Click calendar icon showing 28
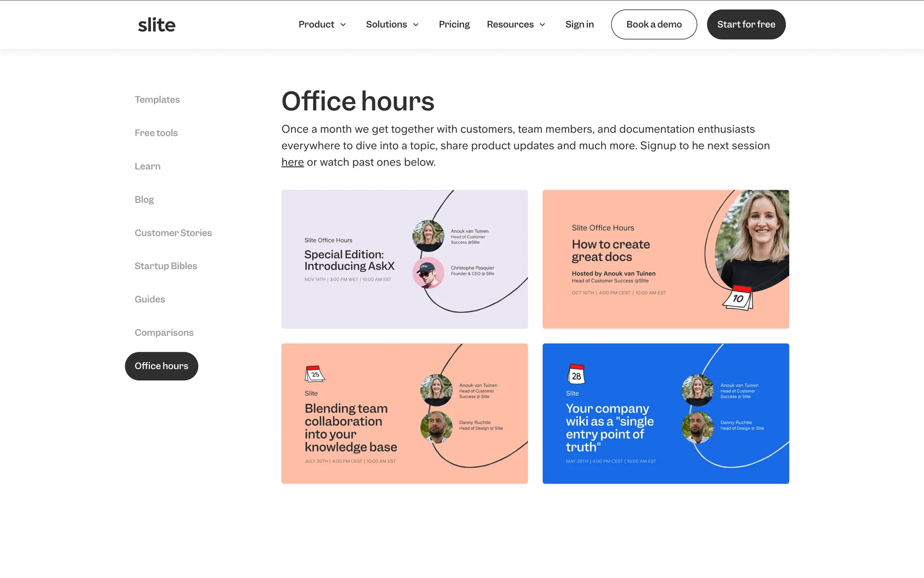 (x=576, y=375)
